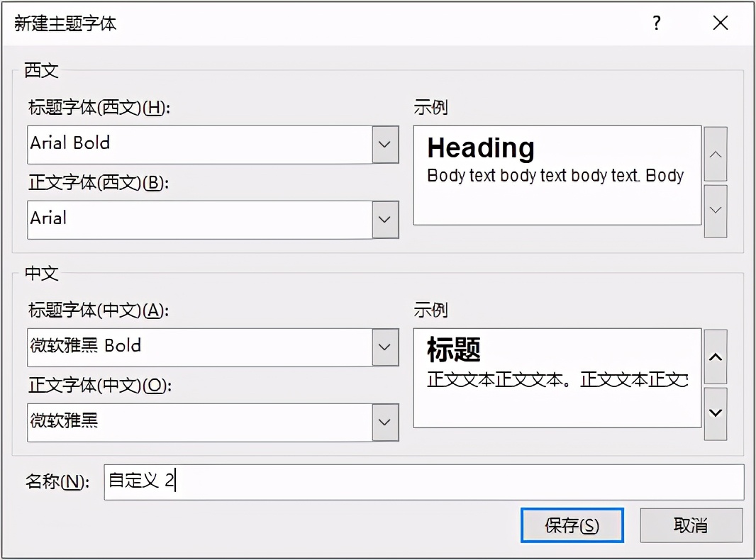Screen dimensions: 756x560
Task: Open the 标题字体(西文) dropdown arrow
Action: [385, 144]
